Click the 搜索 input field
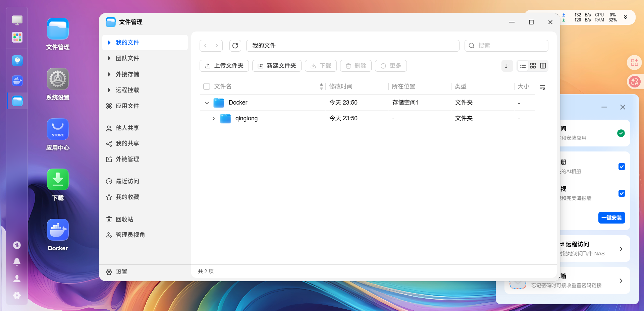644x311 pixels. [506, 46]
